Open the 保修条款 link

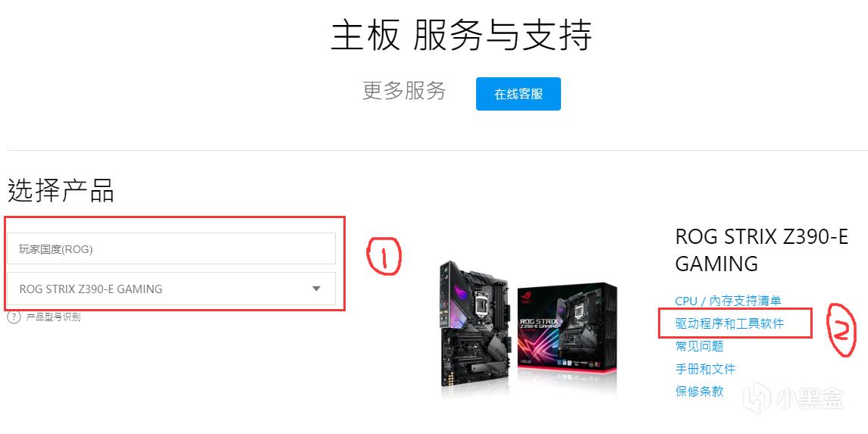tap(699, 392)
